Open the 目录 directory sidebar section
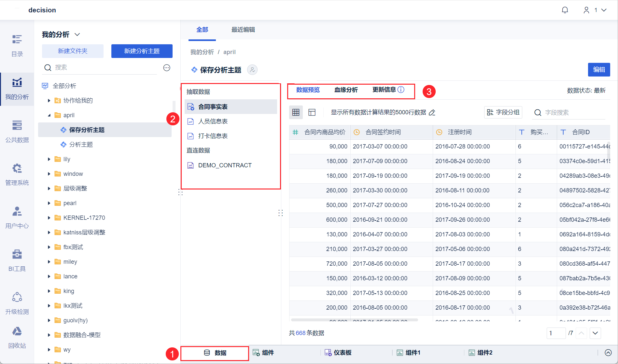618x364 pixels. pyautogui.click(x=17, y=46)
